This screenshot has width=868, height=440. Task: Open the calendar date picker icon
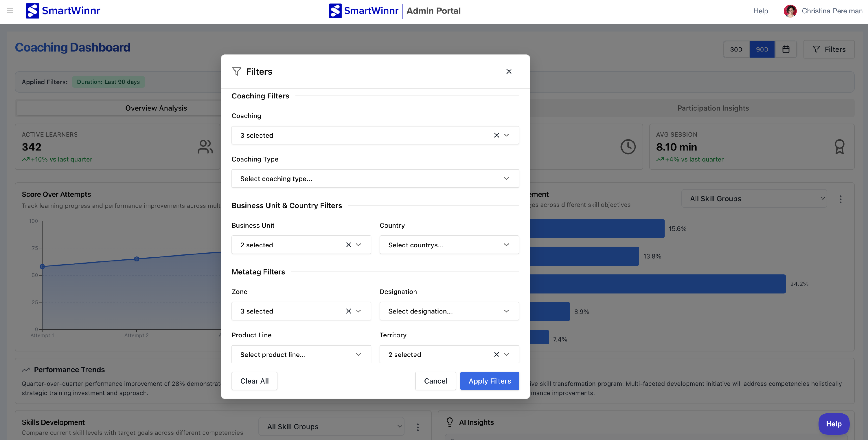tap(786, 49)
